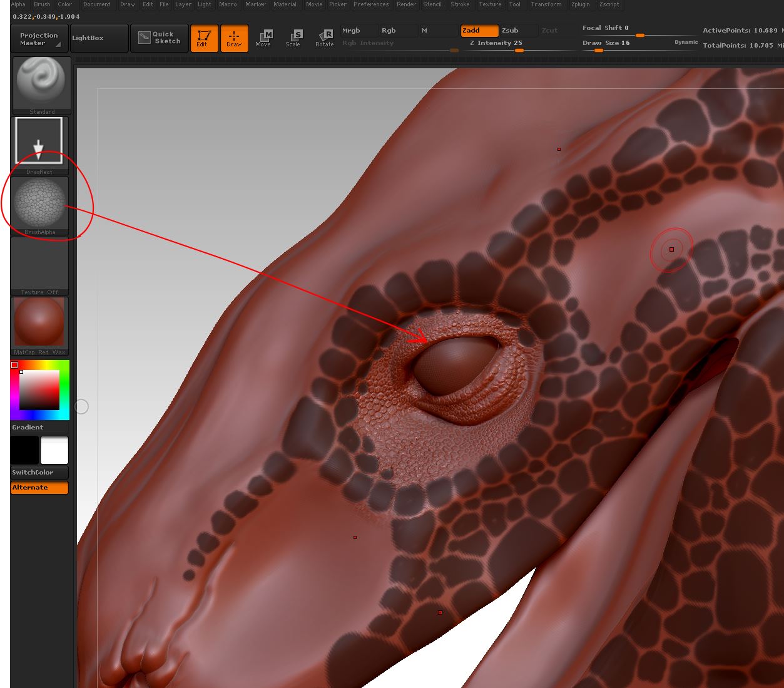Open the Transform menu
Image resolution: width=784 pixels, height=688 pixels.
pos(546,4)
